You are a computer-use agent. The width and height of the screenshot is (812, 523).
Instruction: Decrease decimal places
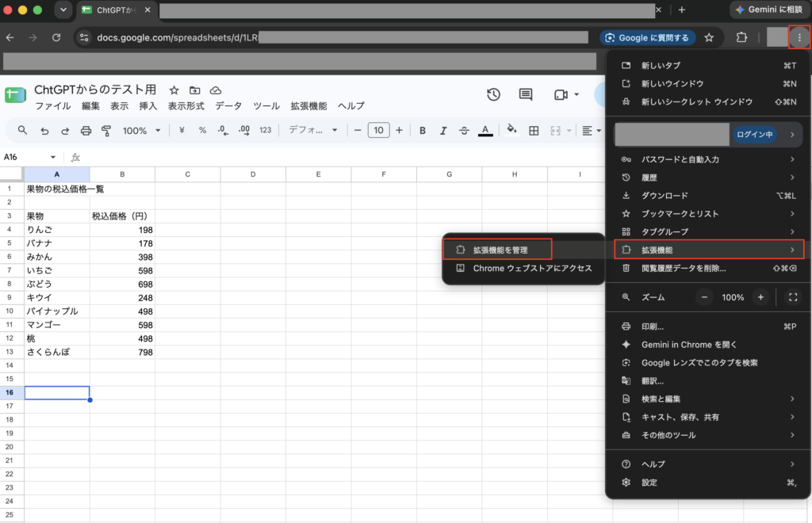(x=223, y=131)
